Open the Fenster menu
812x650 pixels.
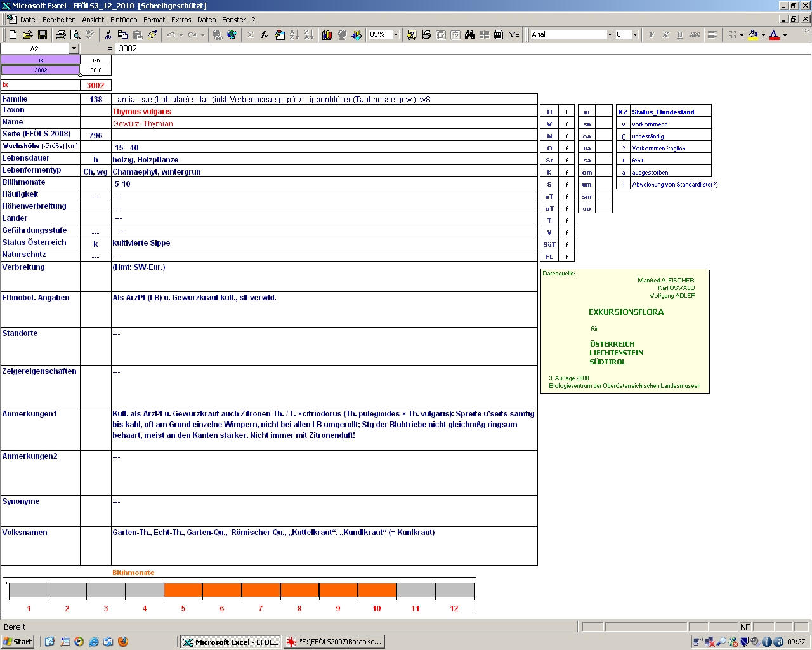[x=233, y=20]
